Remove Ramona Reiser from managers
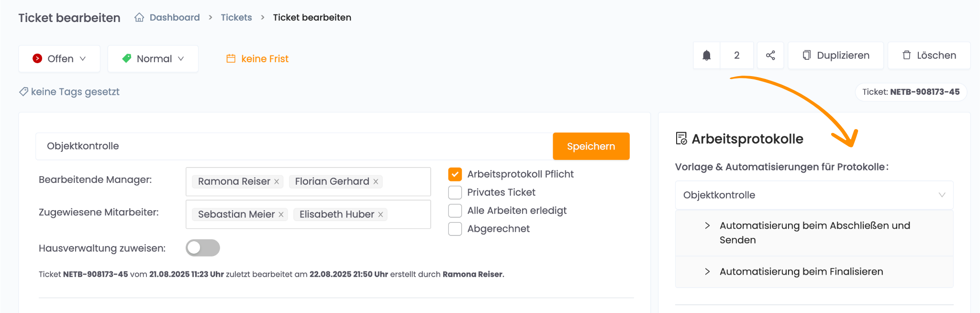This screenshot has width=980, height=313. point(277,182)
